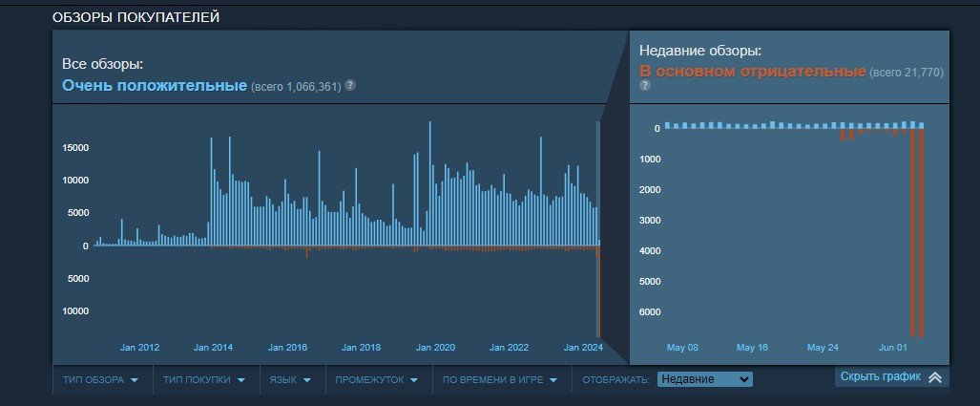
Task: Click the (всего 21,770) recent count
Action: coord(907,73)
